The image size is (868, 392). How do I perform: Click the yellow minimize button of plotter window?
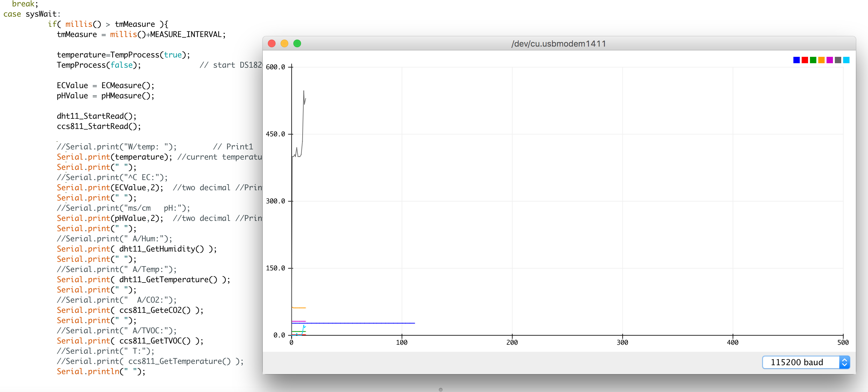coord(284,43)
